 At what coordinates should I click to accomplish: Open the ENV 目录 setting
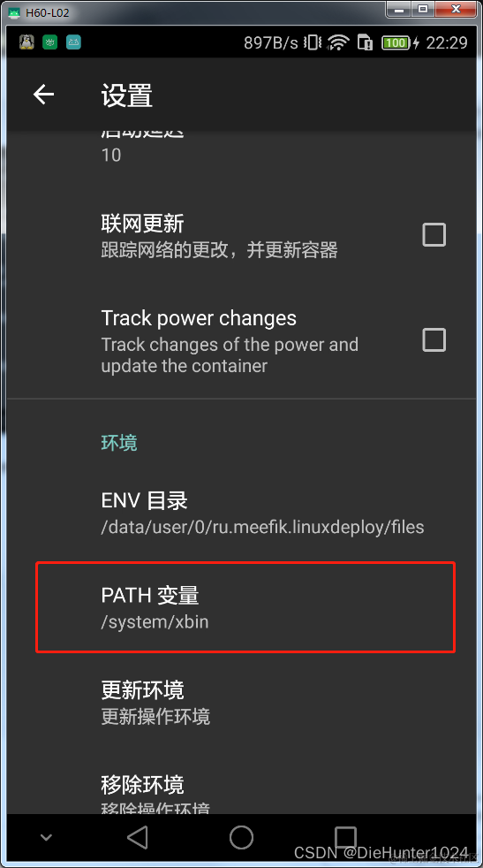241,514
